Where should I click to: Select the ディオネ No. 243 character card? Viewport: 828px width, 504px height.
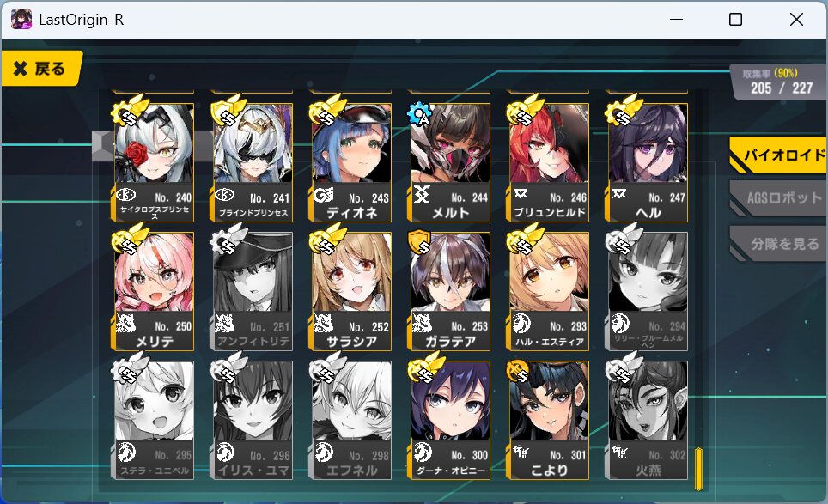[351, 162]
